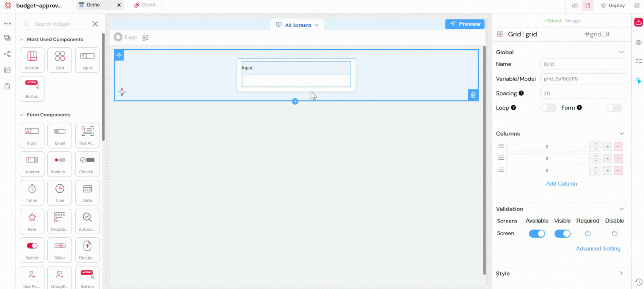Open the All Screens dropdown

[x=297, y=25]
